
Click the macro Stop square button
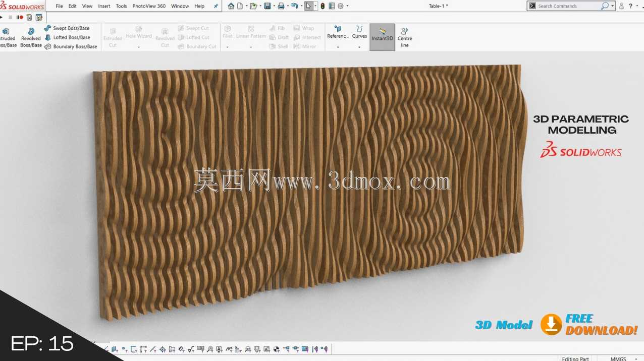coord(11,17)
